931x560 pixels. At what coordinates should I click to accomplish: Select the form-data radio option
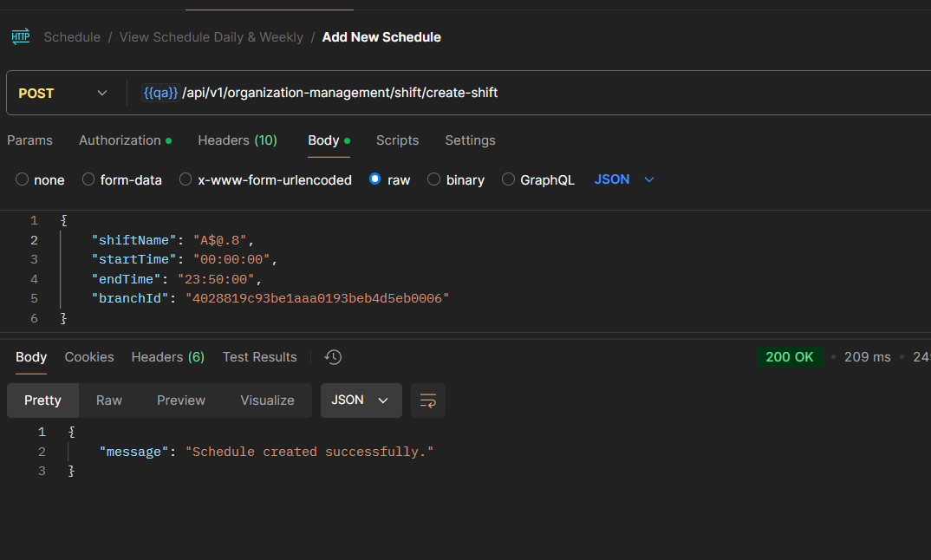88,179
